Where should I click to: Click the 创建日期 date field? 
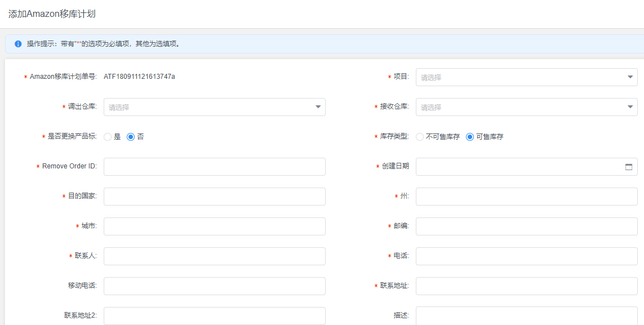pos(527,167)
